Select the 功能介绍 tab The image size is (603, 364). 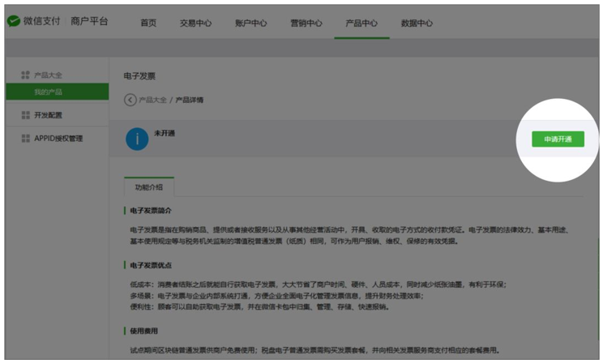tap(149, 187)
